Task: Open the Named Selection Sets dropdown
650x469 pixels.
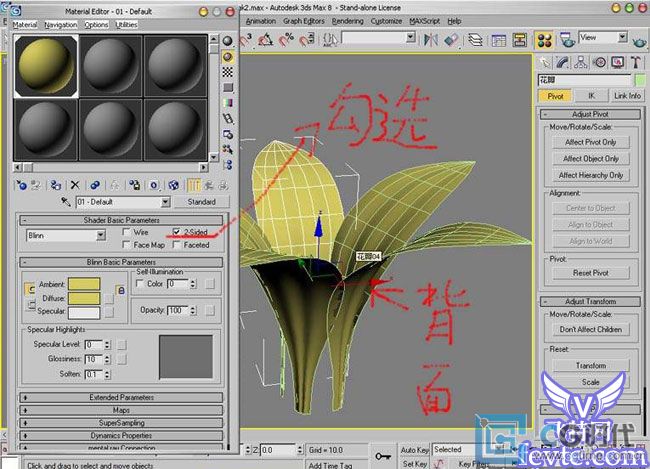Action: (410, 38)
